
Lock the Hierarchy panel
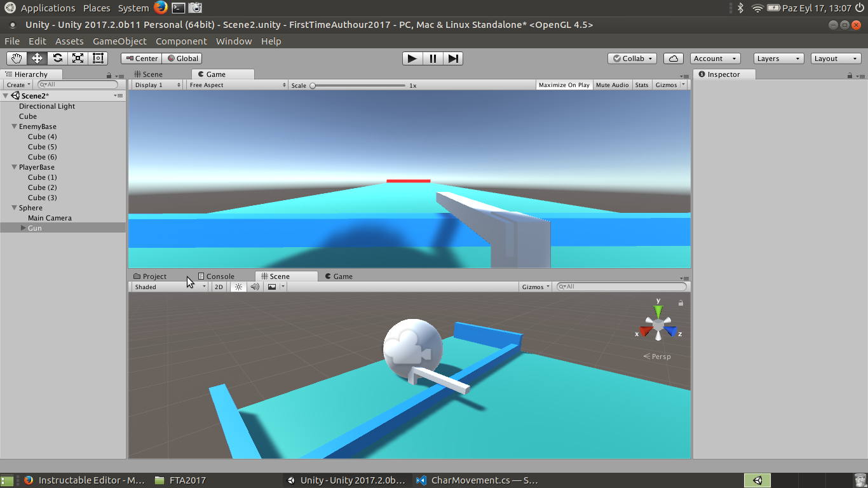pyautogui.click(x=109, y=76)
